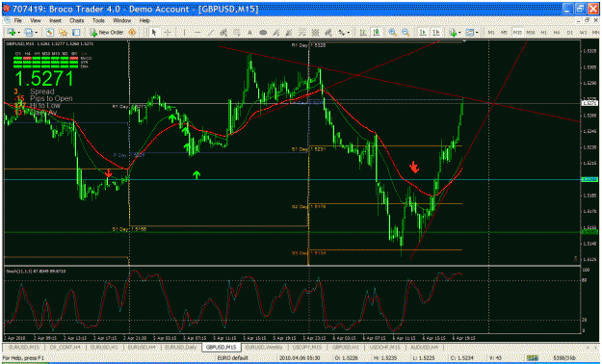Open the Help menu
Screen dimensions: 602x364
coord(144,20)
